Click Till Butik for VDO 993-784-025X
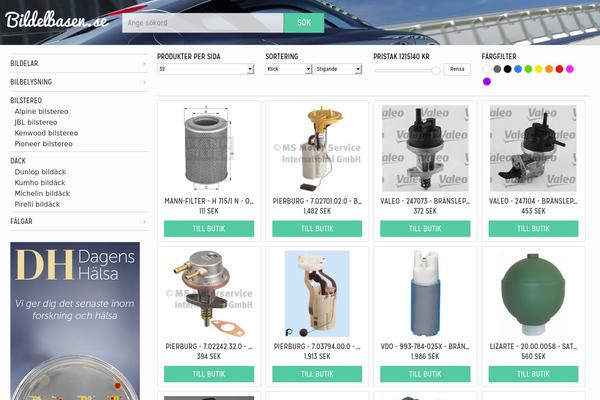The width and height of the screenshot is (600, 400). tap(425, 374)
